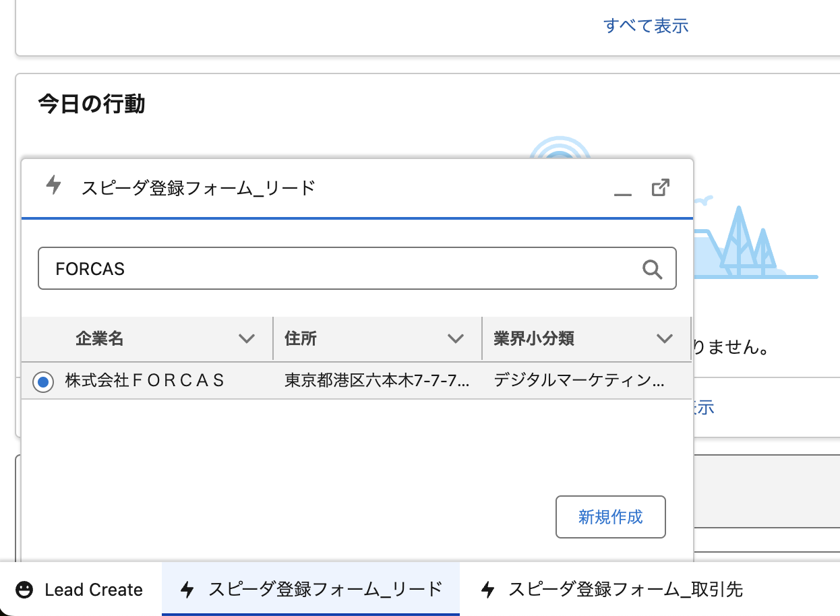840x616 pixels.
Task: Click the 東京都港区六本木 address cell
Action: coord(377,381)
